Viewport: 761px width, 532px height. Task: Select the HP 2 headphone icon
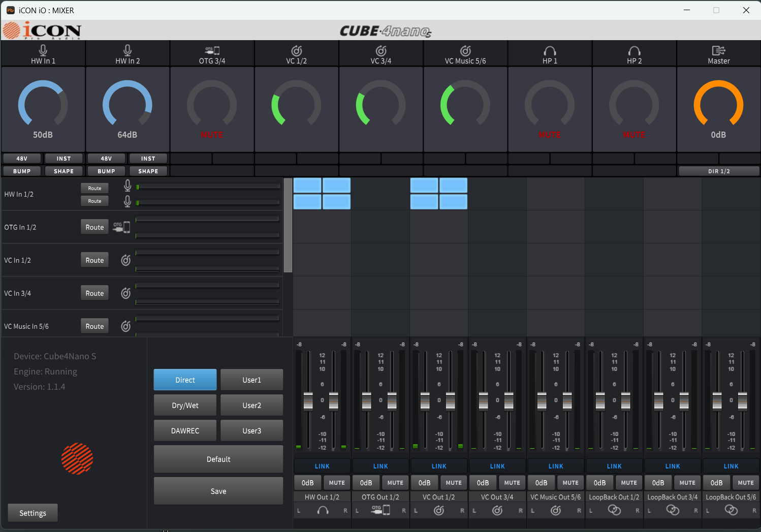coord(634,51)
